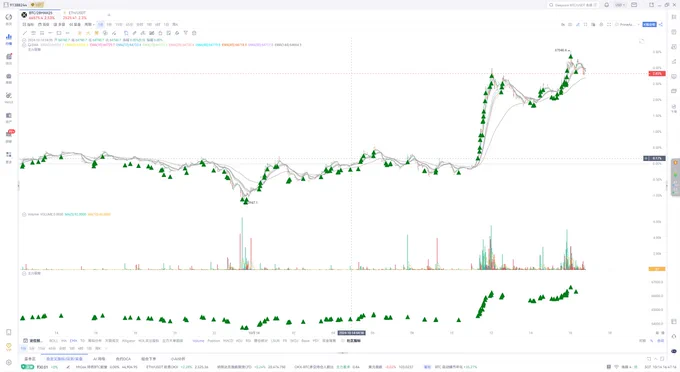This screenshot has width=680, height=372.
Task: Select the 5分 timeframe in top toolbar
Action: click(x=109, y=25)
